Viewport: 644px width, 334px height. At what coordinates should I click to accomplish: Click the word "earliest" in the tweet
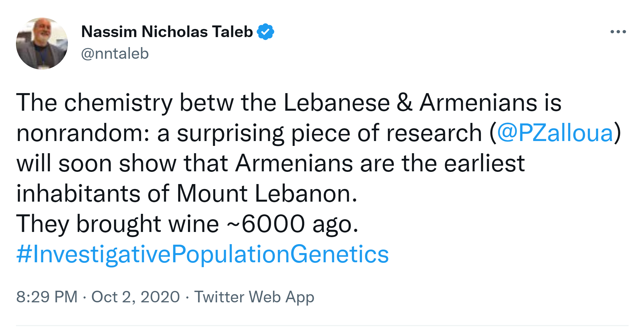point(484,163)
